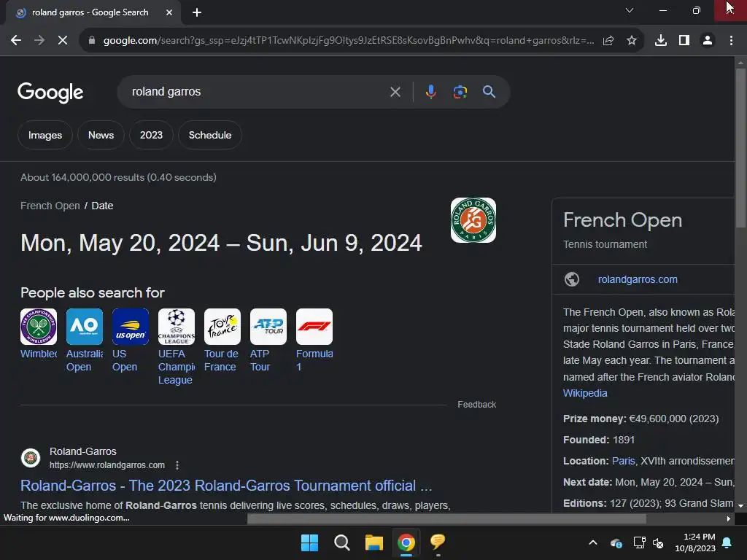Open the rolandgarros.com link in knowledge panel

point(638,279)
